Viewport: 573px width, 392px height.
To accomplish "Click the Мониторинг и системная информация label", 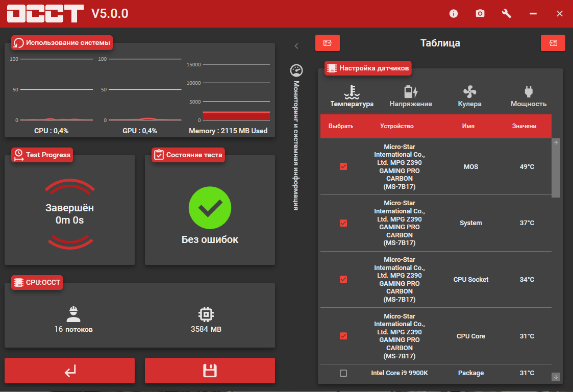I will 296,145.
